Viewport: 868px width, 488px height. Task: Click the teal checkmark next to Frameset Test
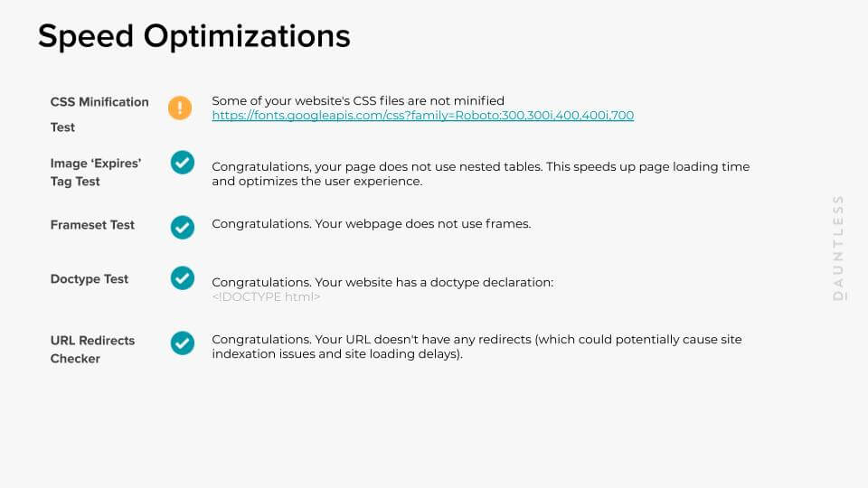183,227
